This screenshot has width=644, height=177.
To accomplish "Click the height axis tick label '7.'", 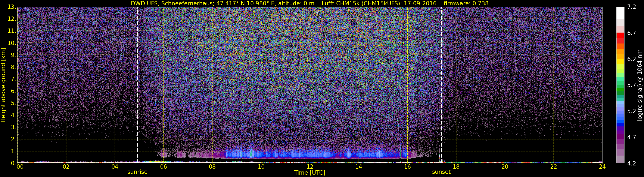I will pos(13,79).
